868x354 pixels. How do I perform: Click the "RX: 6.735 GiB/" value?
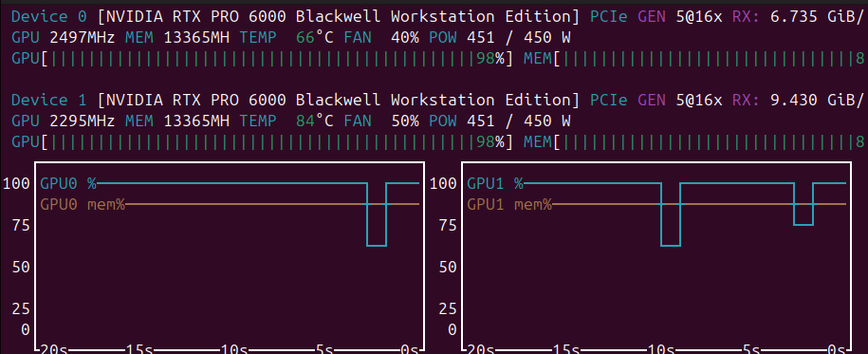click(798, 17)
